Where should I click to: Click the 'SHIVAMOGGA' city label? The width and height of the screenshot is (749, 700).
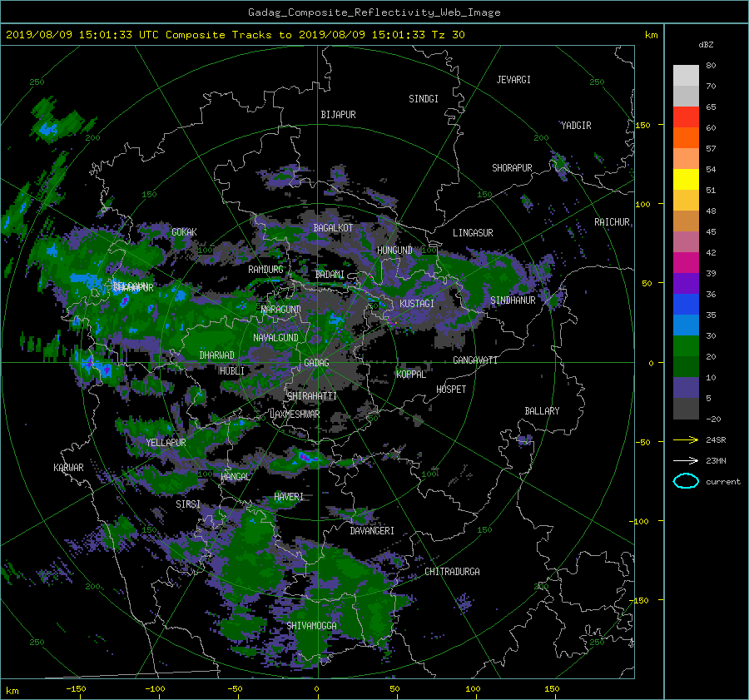tap(311, 626)
